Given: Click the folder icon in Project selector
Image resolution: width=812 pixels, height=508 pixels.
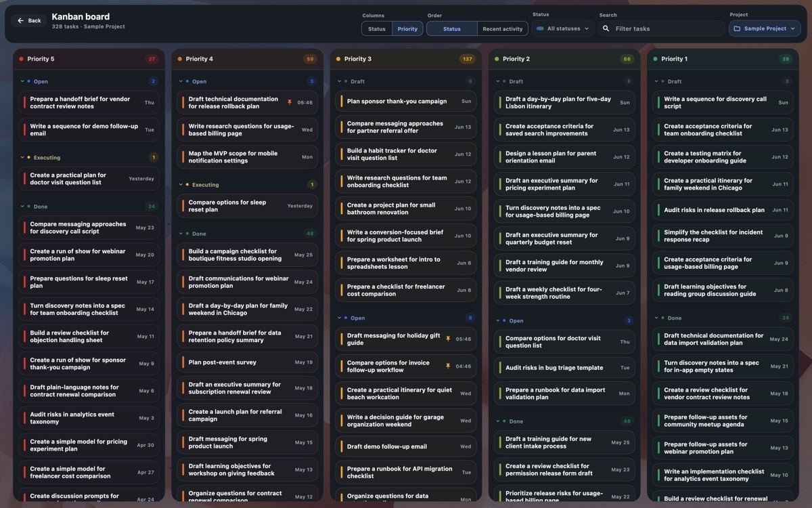Looking at the screenshot, I should (x=737, y=28).
